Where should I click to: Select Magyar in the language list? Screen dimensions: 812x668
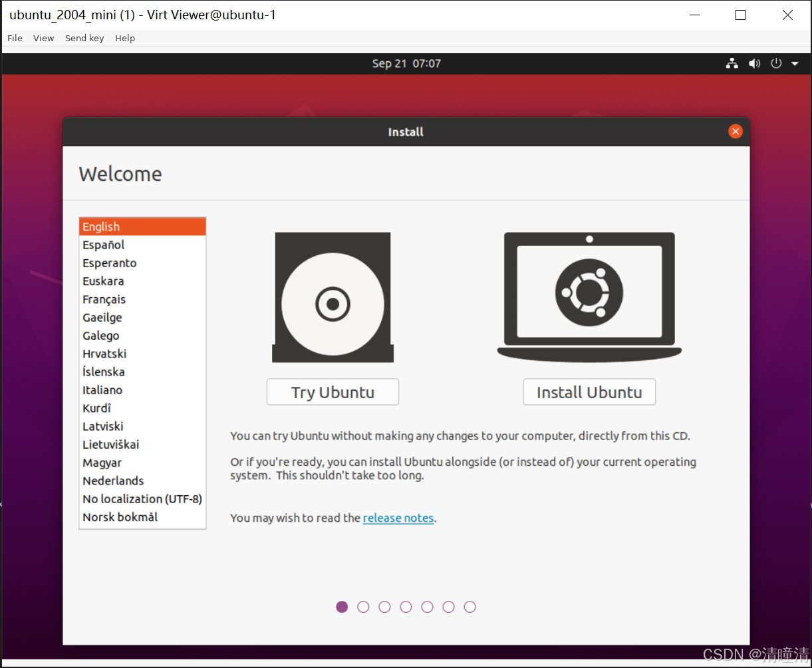(142, 463)
